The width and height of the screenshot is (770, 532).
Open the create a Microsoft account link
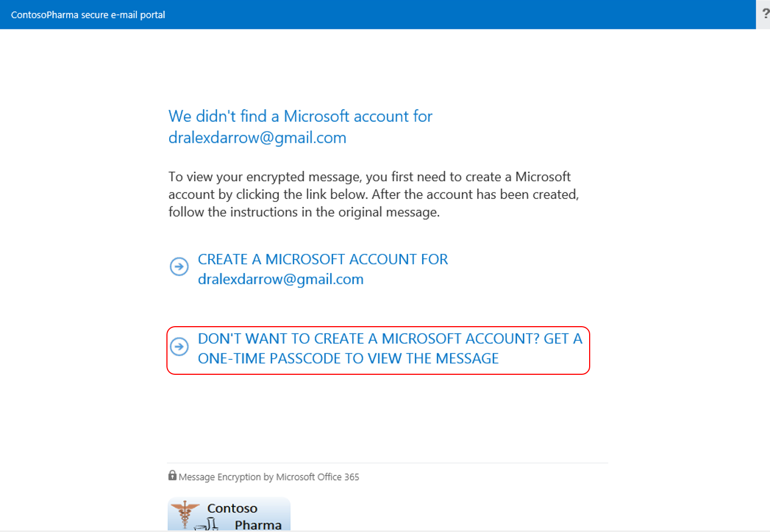(x=323, y=259)
